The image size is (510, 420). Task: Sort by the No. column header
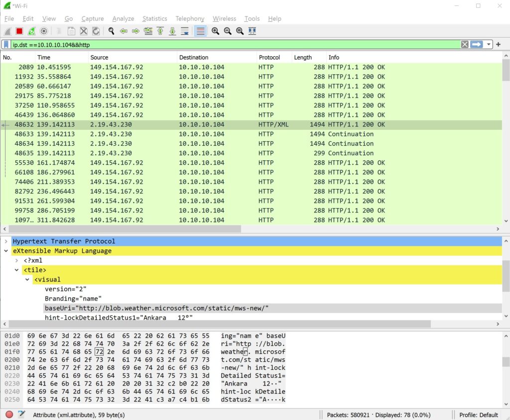[18, 58]
